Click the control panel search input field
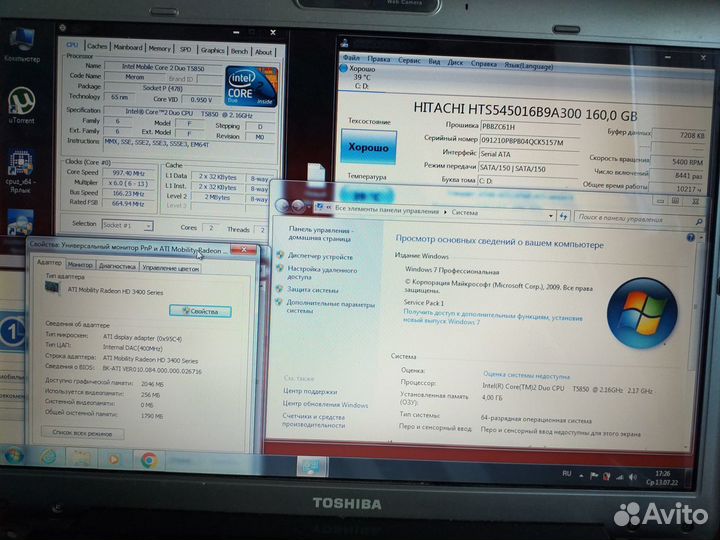This screenshot has height=540, width=720. 639,219
